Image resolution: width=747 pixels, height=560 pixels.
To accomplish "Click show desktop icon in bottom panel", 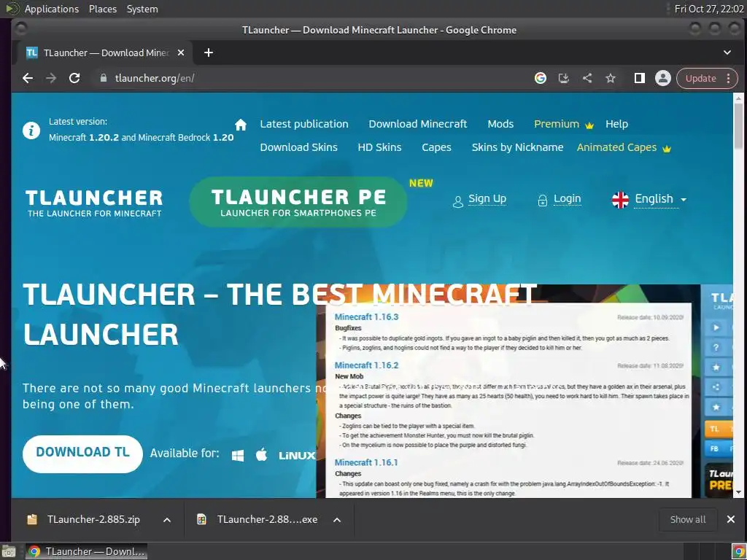I will (x=9, y=552).
